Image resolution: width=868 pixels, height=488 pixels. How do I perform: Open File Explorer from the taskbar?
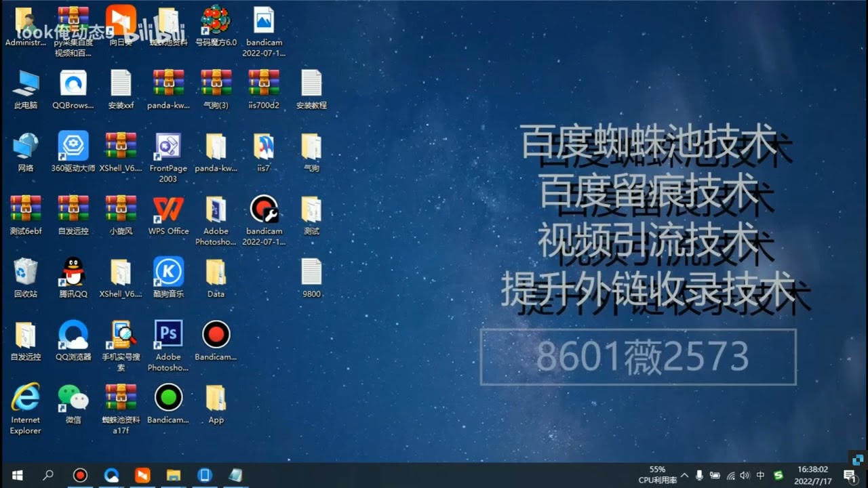pyautogui.click(x=174, y=475)
